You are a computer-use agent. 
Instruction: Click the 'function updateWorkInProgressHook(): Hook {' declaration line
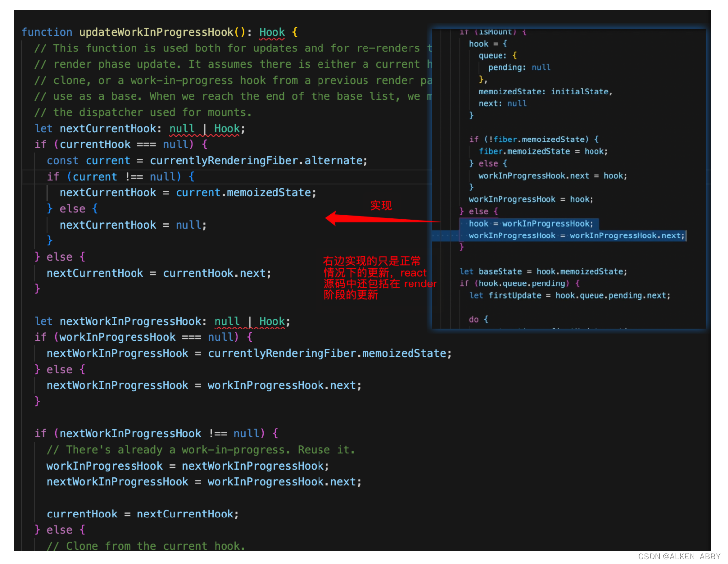pos(159,32)
